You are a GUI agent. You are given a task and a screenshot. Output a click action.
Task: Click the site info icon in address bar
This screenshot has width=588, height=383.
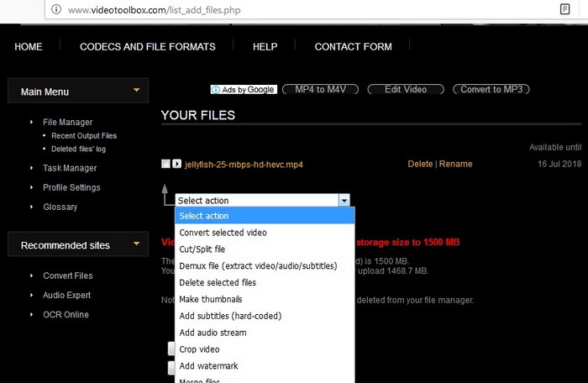click(x=55, y=10)
